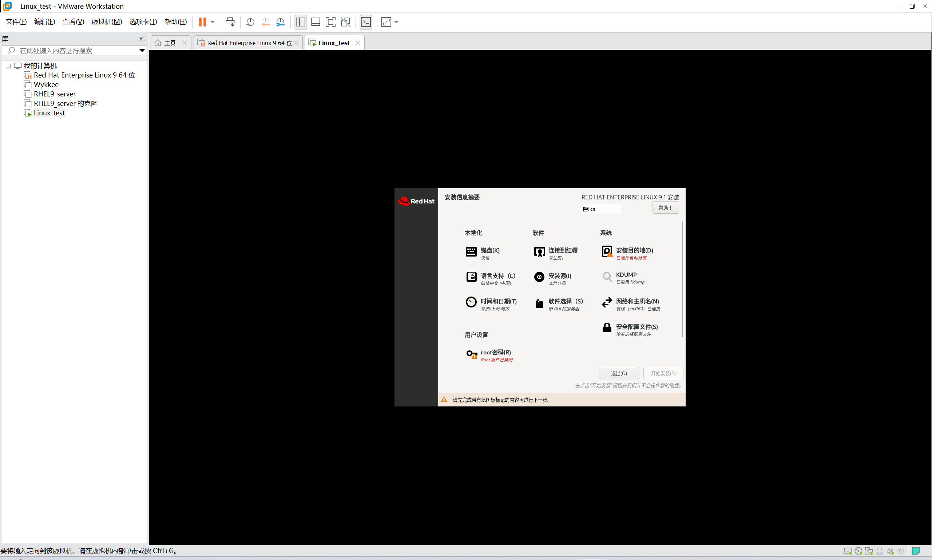Open the 安装目的地 disk icon
This screenshot has width=932, height=560.
point(607,252)
